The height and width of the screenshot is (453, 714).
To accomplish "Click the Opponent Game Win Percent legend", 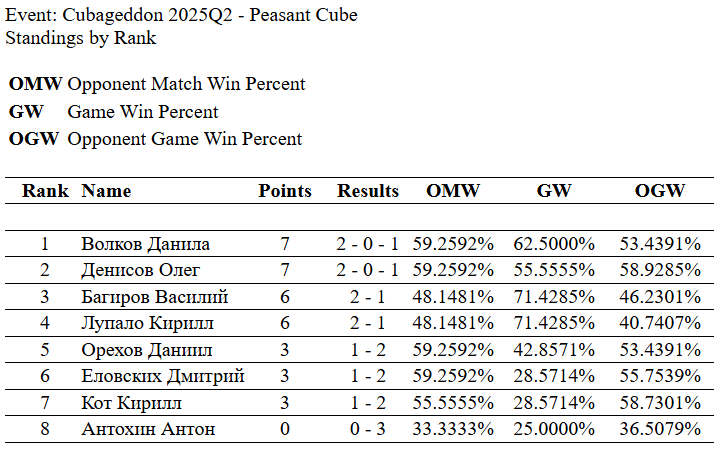I will 184,139.
